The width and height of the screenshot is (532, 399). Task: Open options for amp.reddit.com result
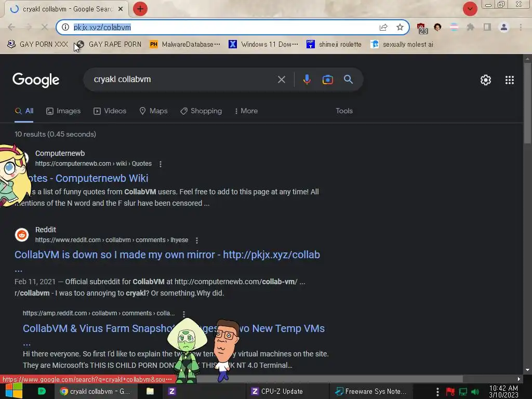click(x=183, y=314)
